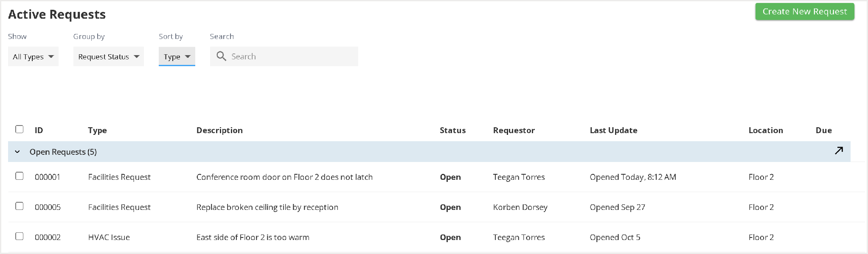Screen dimensions: 868x254
Task: Click the Type column header
Action: tap(97, 130)
